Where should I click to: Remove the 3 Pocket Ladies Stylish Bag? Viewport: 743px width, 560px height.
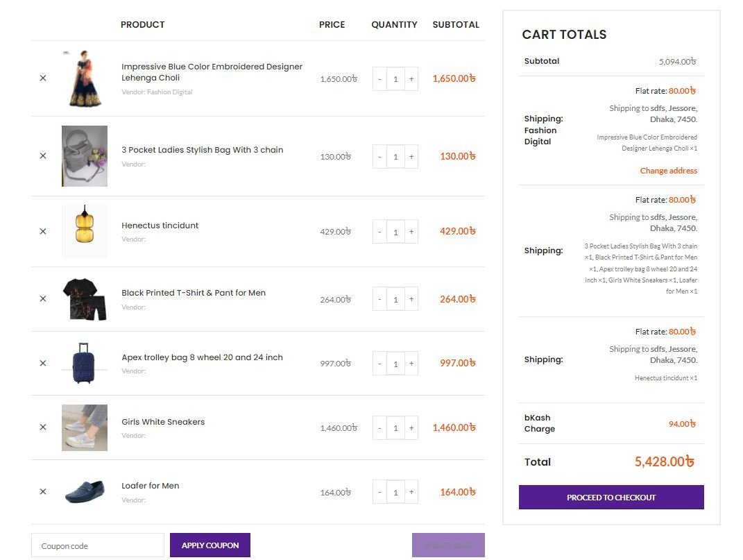click(x=42, y=156)
